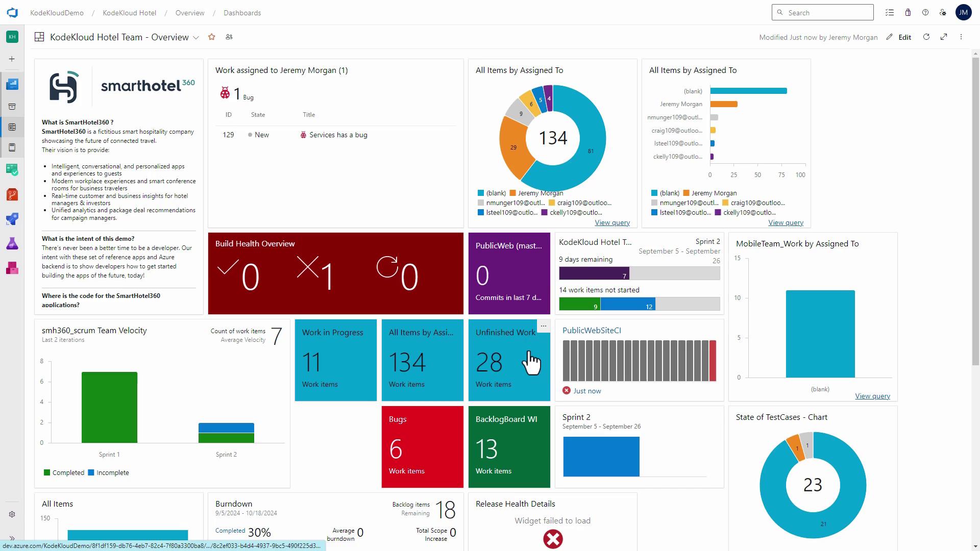
Task: Open Pipelines from the sidebar
Action: pos(12,219)
